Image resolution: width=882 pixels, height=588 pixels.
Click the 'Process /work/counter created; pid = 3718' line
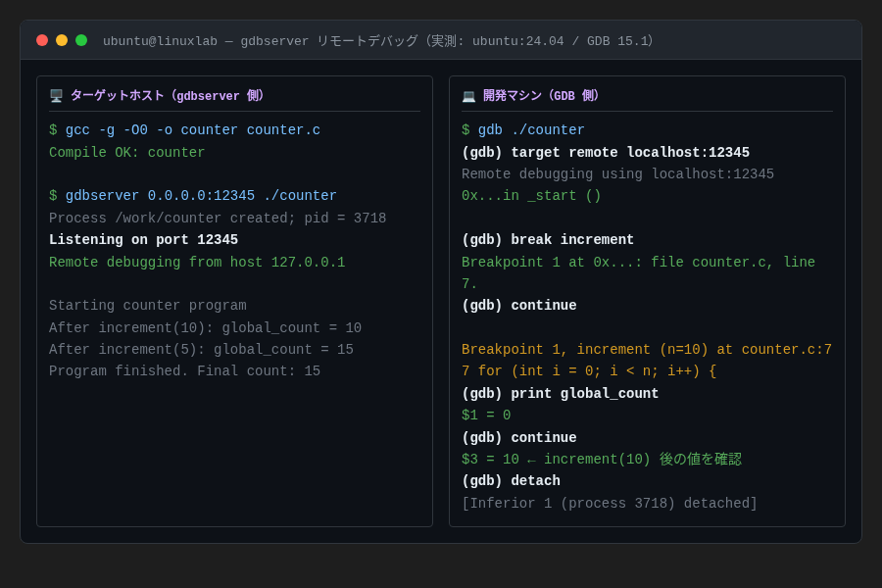click(x=218, y=219)
